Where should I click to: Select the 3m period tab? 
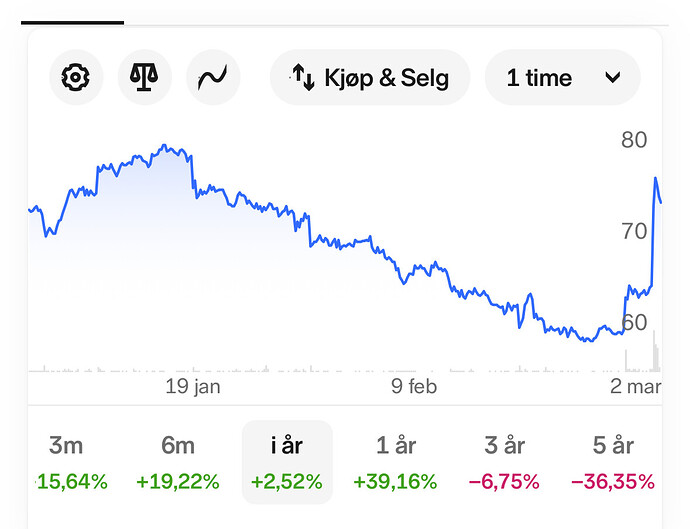[x=68, y=462]
